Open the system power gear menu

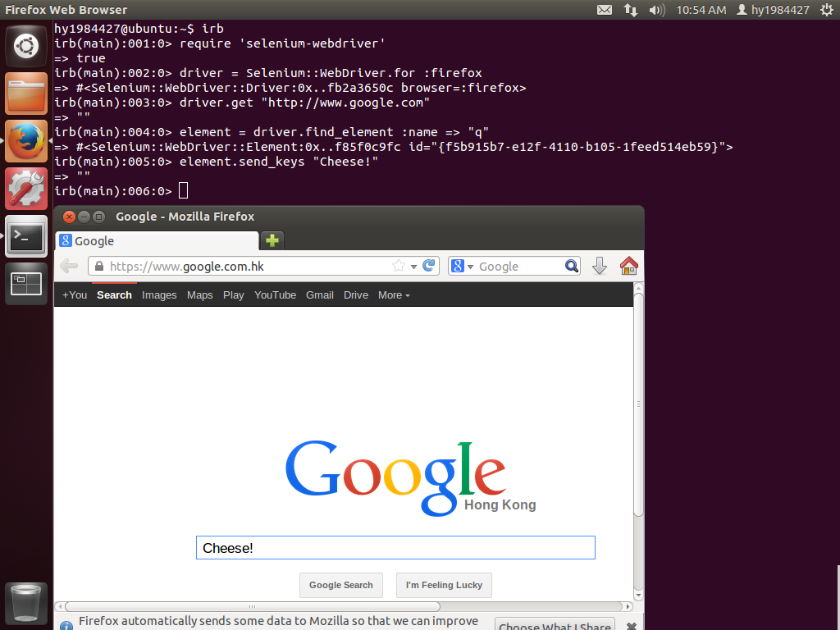(826, 10)
